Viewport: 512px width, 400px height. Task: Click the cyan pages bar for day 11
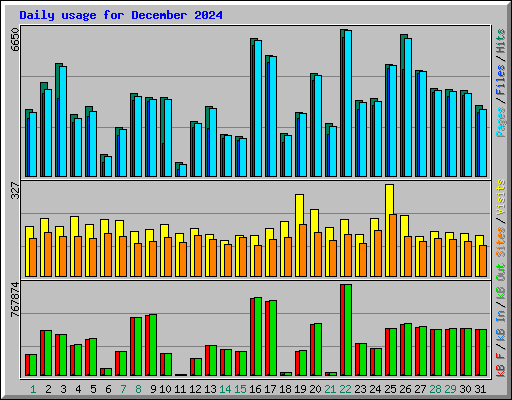coord(183,170)
